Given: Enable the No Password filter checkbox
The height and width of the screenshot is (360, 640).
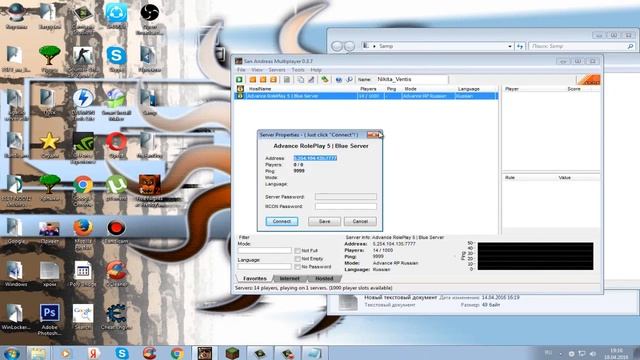Looking at the screenshot, I should click(x=298, y=267).
